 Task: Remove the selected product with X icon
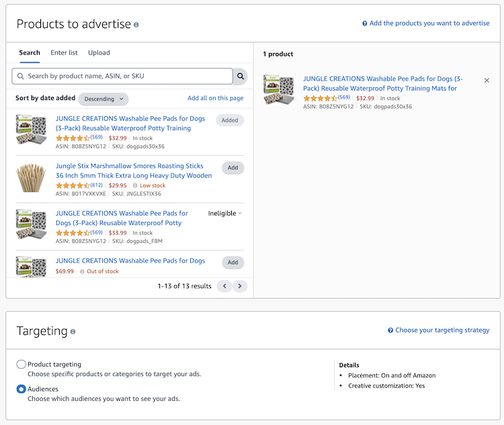point(487,81)
